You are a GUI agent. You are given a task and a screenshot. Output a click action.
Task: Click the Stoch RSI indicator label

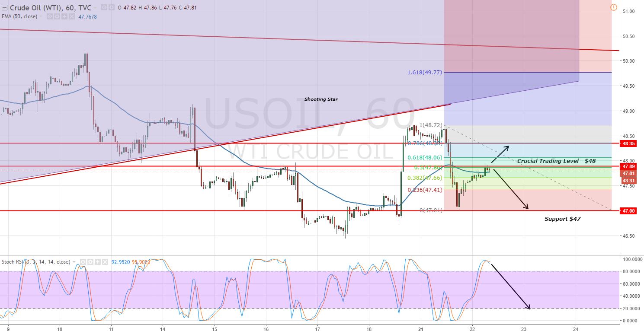coord(36,262)
